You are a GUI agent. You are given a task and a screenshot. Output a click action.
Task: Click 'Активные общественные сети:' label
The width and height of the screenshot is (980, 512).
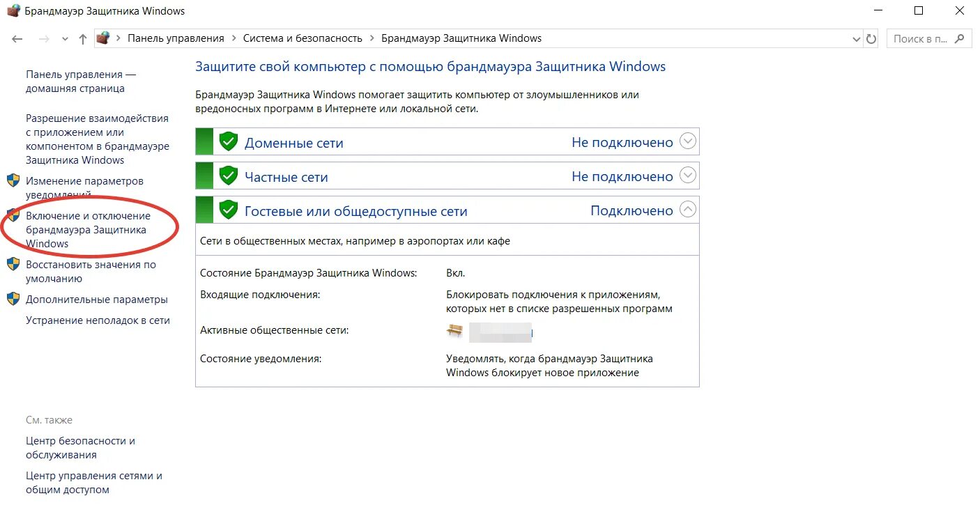(274, 330)
